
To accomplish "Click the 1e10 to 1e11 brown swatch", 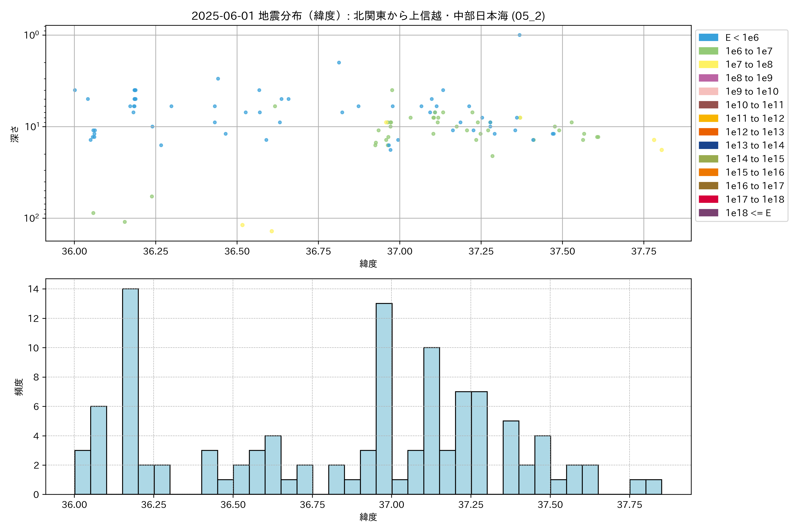I will point(708,105).
